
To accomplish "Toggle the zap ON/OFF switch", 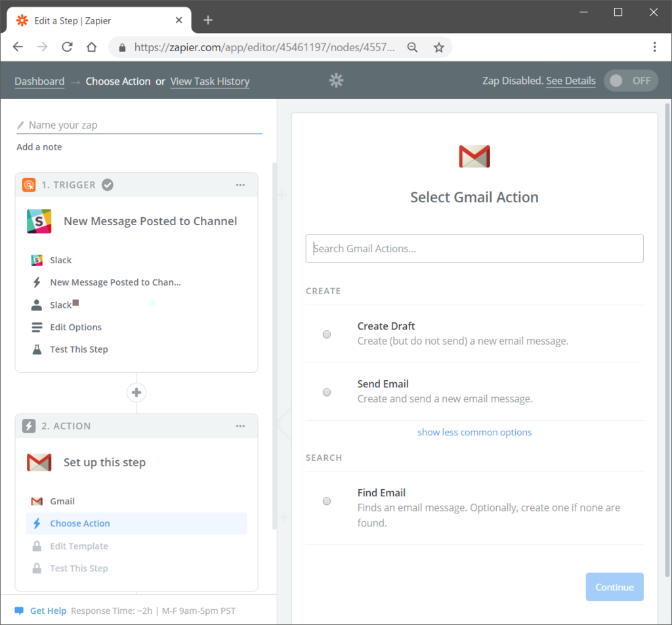I will pos(631,81).
